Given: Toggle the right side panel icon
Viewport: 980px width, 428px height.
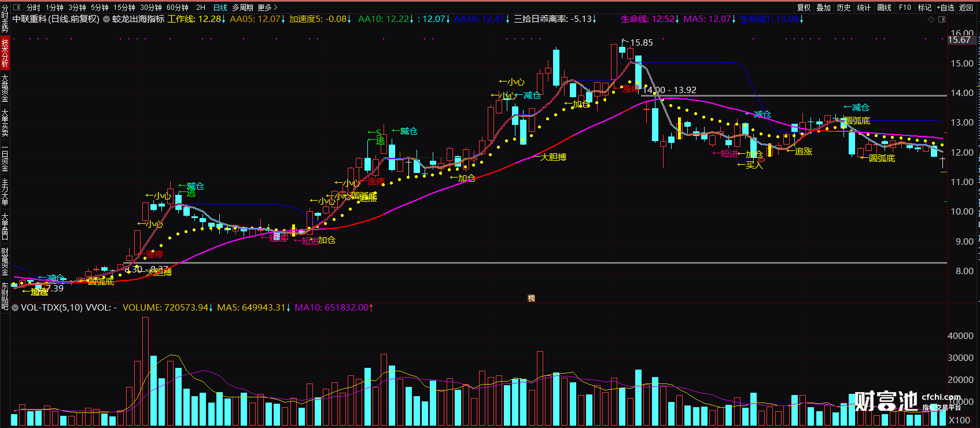Looking at the screenshot, I should (x=941, y=19).
